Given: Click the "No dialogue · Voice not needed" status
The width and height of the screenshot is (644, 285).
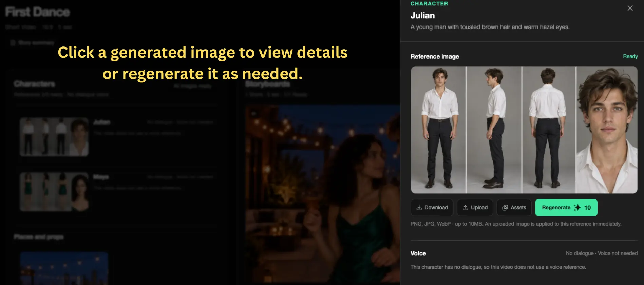Looking at the screenshot, I should coord(602,253).
